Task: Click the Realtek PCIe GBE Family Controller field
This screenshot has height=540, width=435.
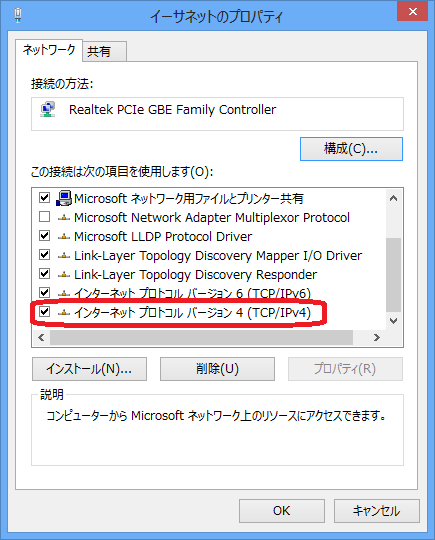Action: [217, 114]
